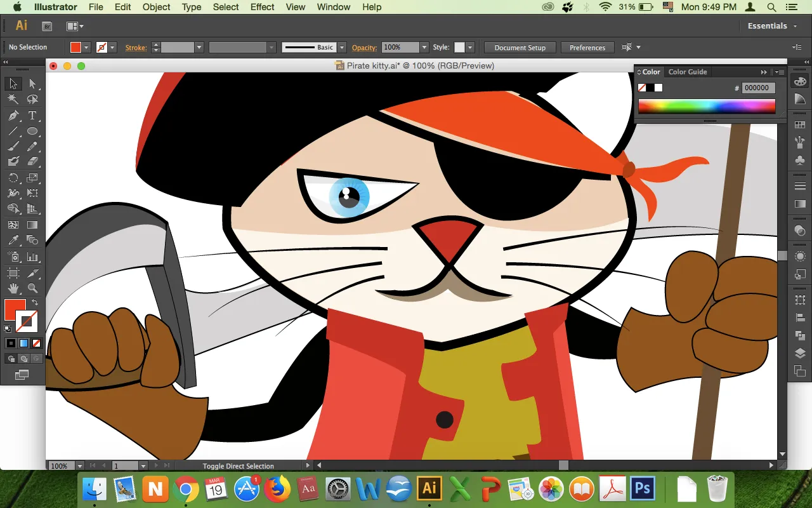Viewport: 812px width, 508px height.
Task: Select the Eyedropper tool
Action: coord(13,241)
